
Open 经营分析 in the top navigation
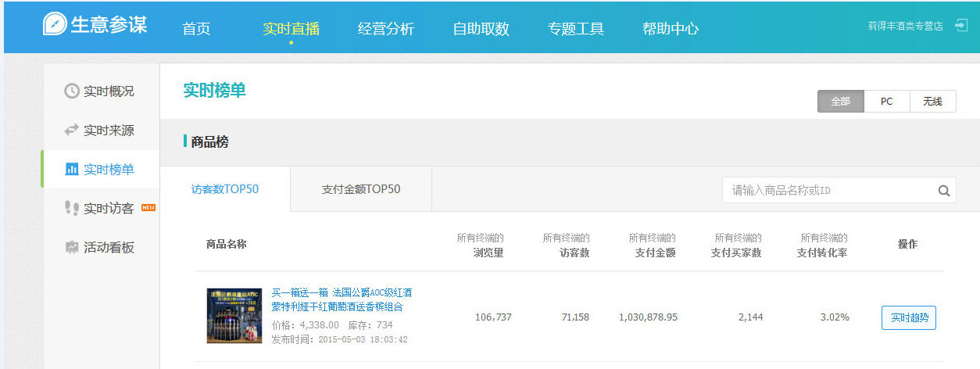[x=385, y=29]
